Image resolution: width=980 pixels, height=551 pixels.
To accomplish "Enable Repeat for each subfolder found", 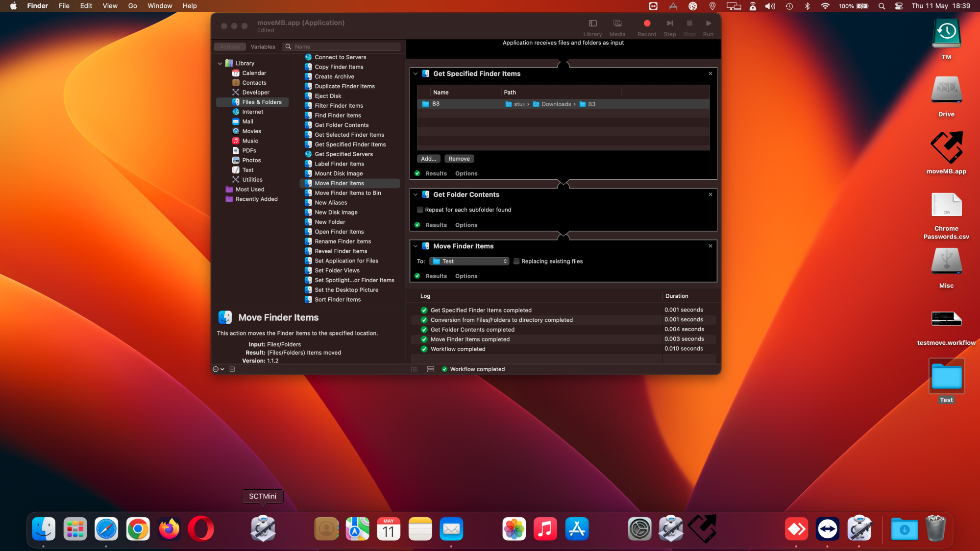I will (x=420, y=210).
